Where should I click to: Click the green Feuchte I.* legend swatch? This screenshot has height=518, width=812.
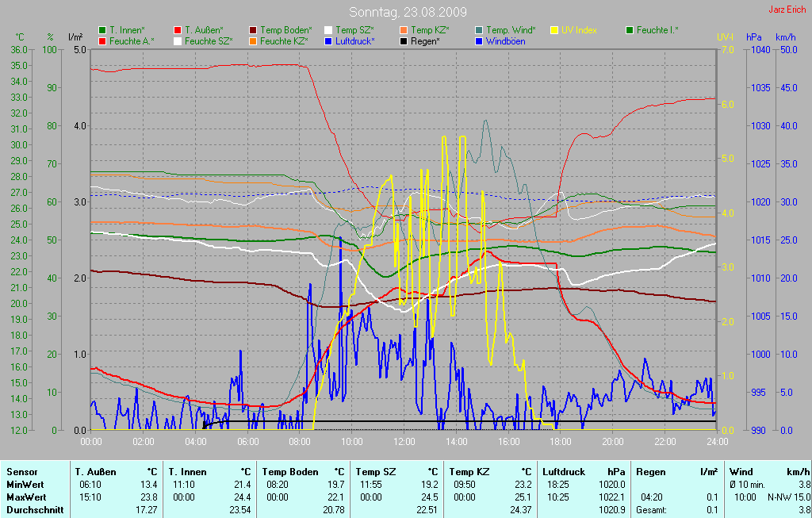click(630, 31)
